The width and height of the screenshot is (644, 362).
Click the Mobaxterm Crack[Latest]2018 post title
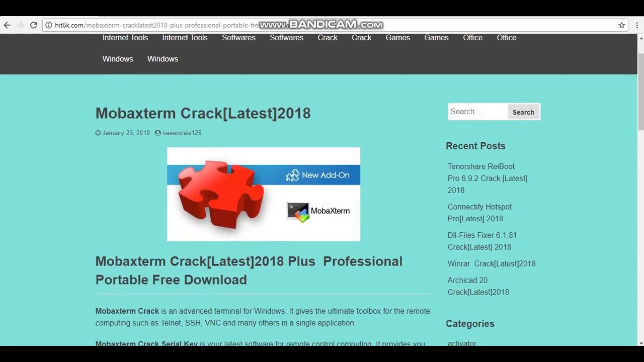click(x=203, y=113)
